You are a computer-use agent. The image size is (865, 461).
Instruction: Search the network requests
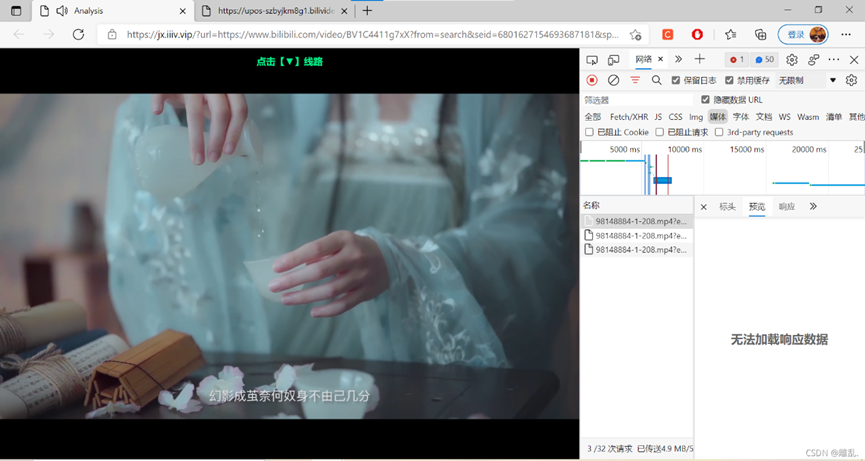coord(656,80)
